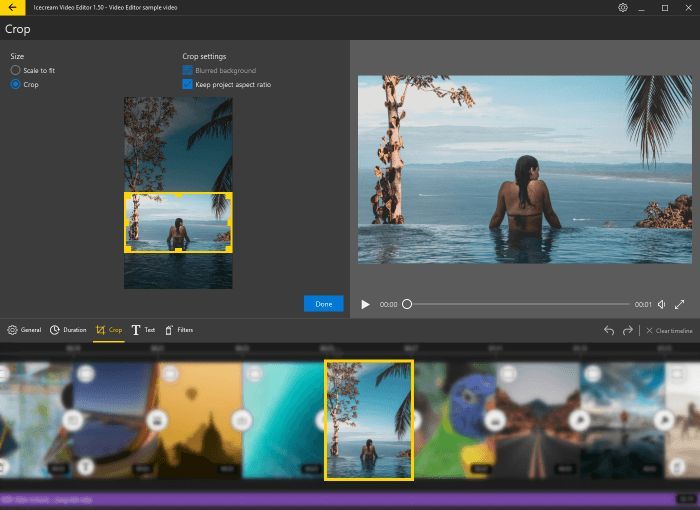Open the Filters tab
Screen dimensions: 700x510
coord(179,330)
